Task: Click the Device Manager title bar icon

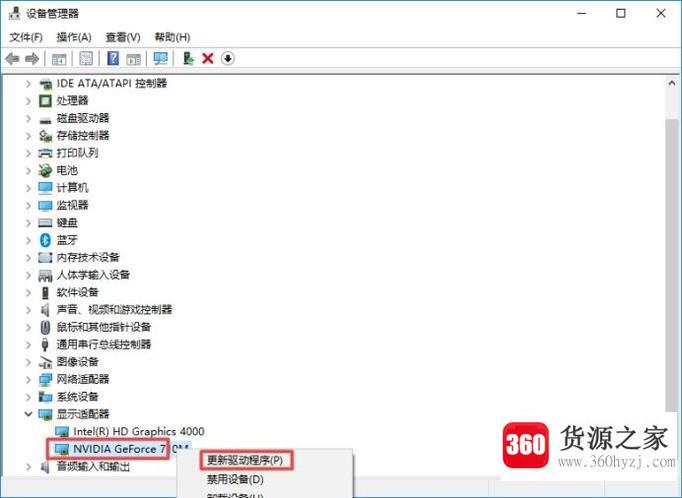Action: click(14, 13)
